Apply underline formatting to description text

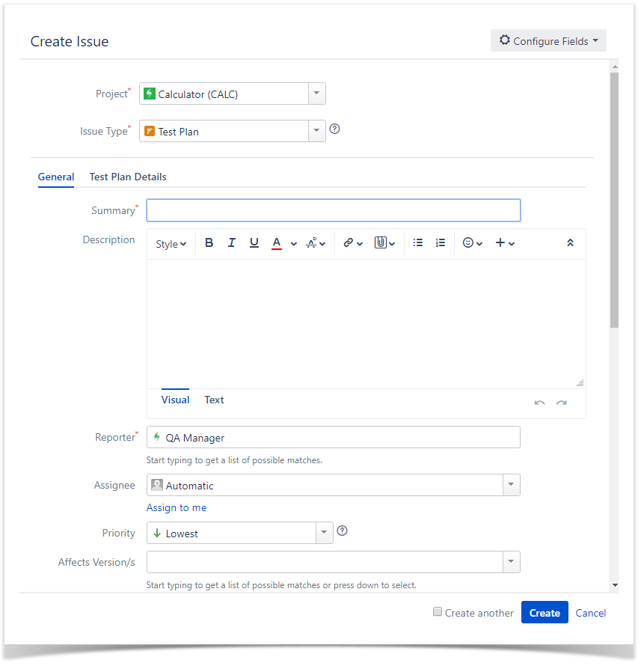(x=254, y=243)
